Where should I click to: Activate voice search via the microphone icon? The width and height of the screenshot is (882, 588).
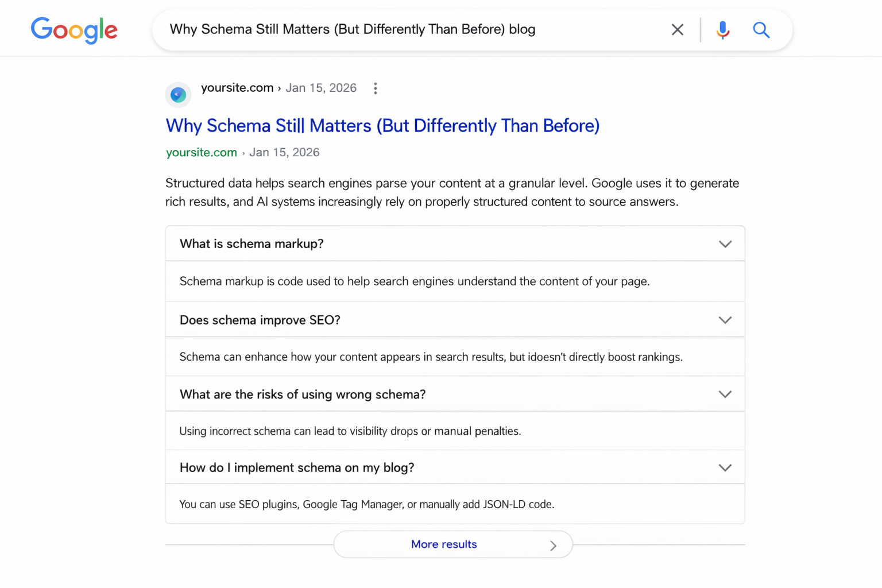pyautogui.click(x=722, y=29)
